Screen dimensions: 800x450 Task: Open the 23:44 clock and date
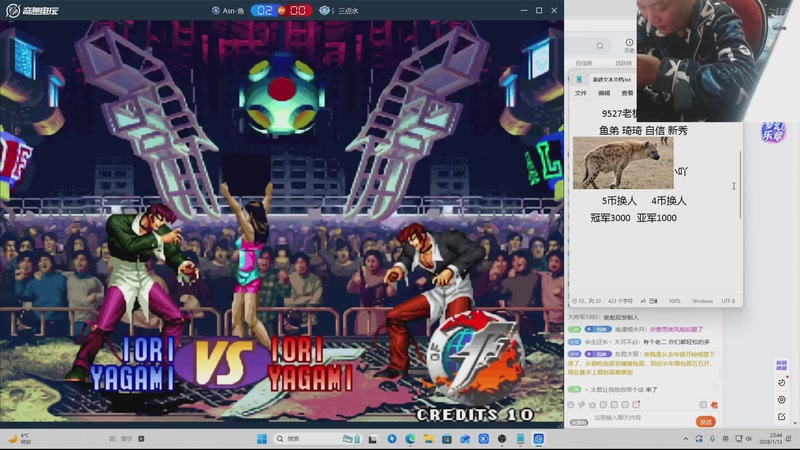pyautogui.click(x=771, y=439)
